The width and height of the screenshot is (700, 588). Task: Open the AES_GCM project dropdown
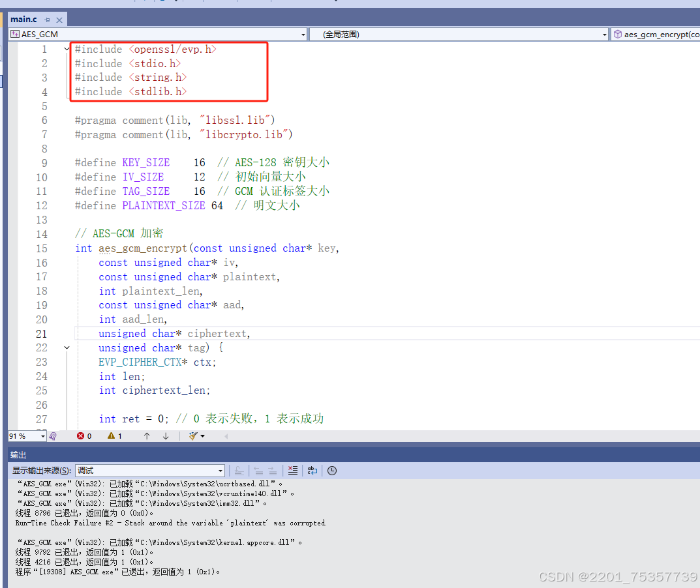point(303,34)
